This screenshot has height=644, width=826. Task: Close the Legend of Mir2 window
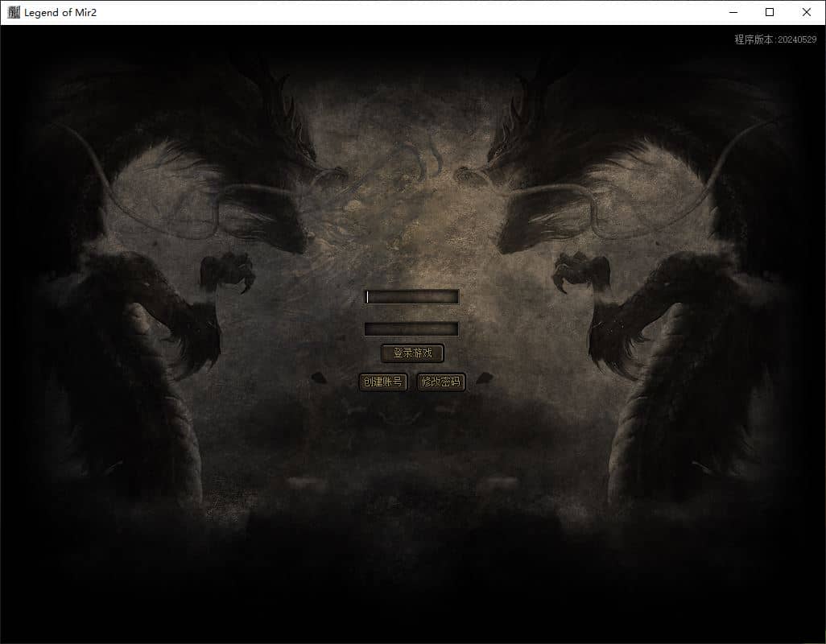807,12
